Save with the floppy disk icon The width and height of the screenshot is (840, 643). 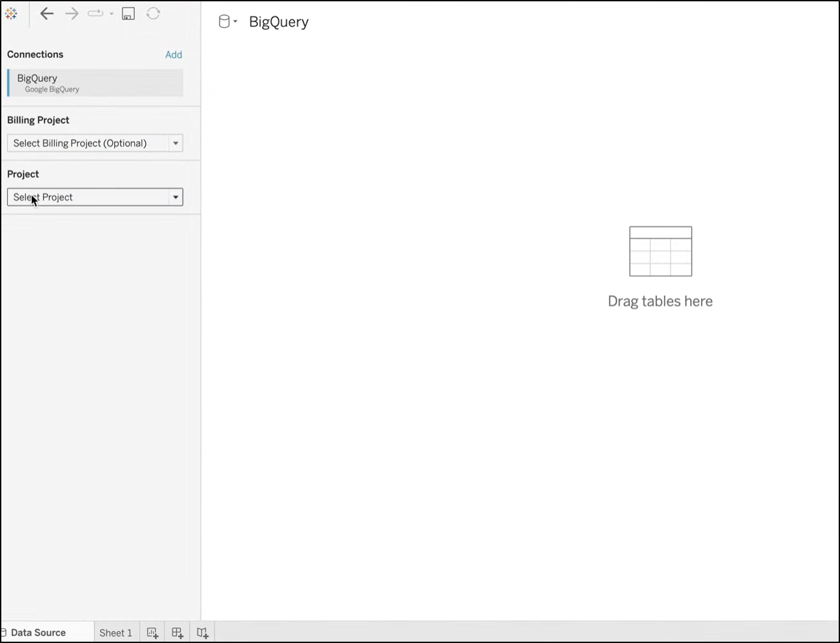tap(128, 14)
